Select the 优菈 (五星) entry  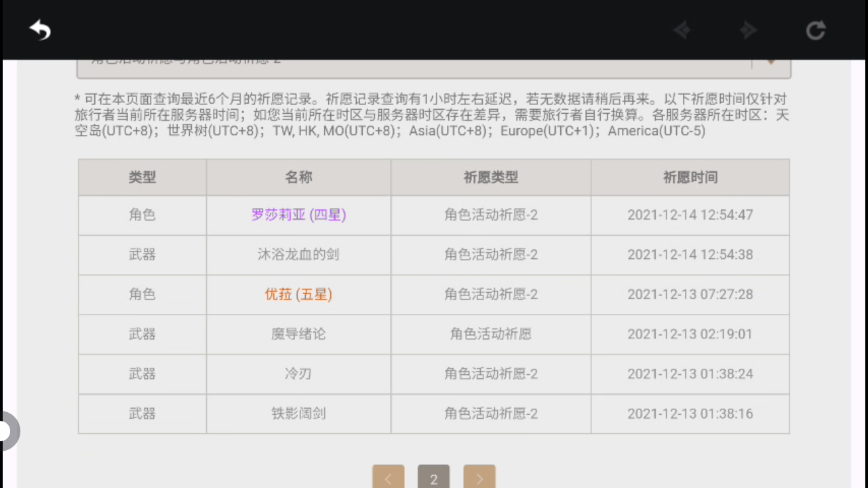[298, 294]
